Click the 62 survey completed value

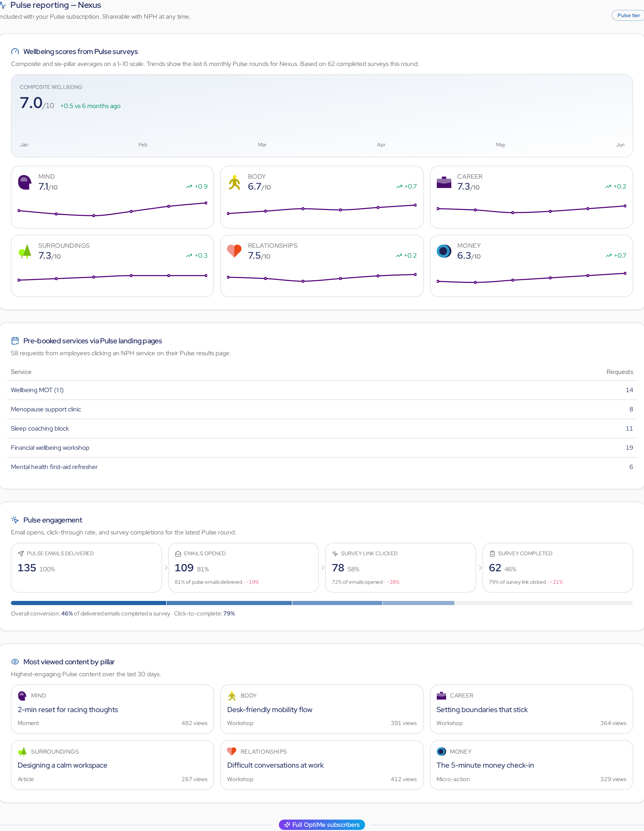coord(495,568)
